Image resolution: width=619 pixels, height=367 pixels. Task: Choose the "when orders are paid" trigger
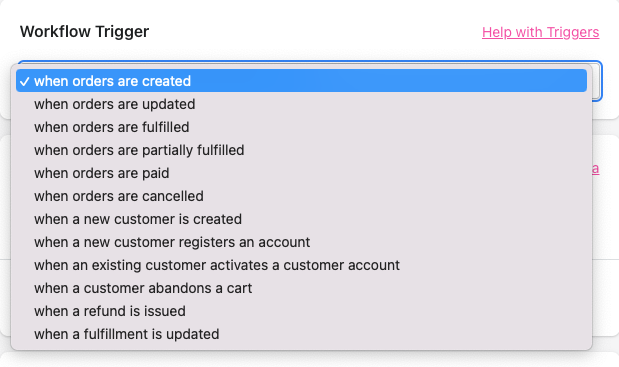pyautogui.click(x=301, y=173)
